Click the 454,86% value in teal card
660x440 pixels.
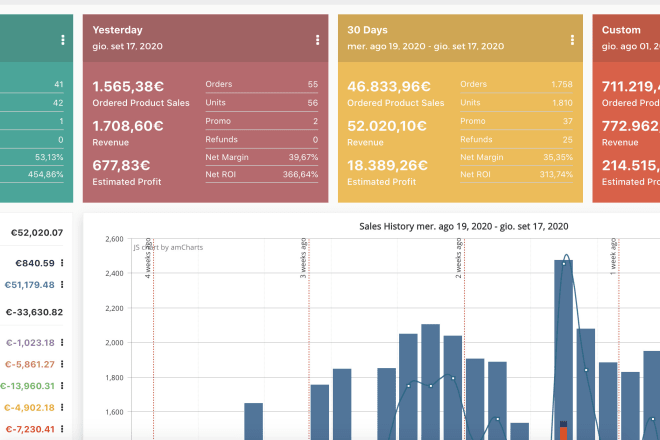pyautogui.click(x=45, y=174)
